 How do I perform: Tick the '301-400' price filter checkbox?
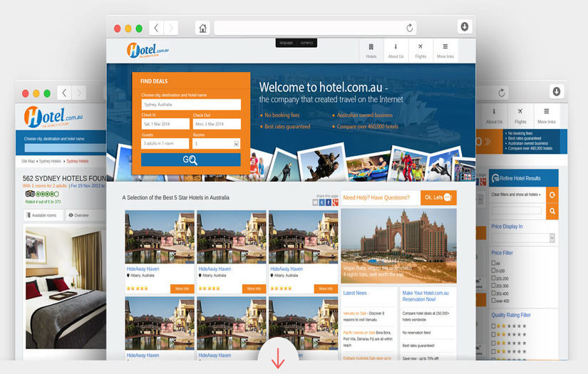[x=493, y=293]
